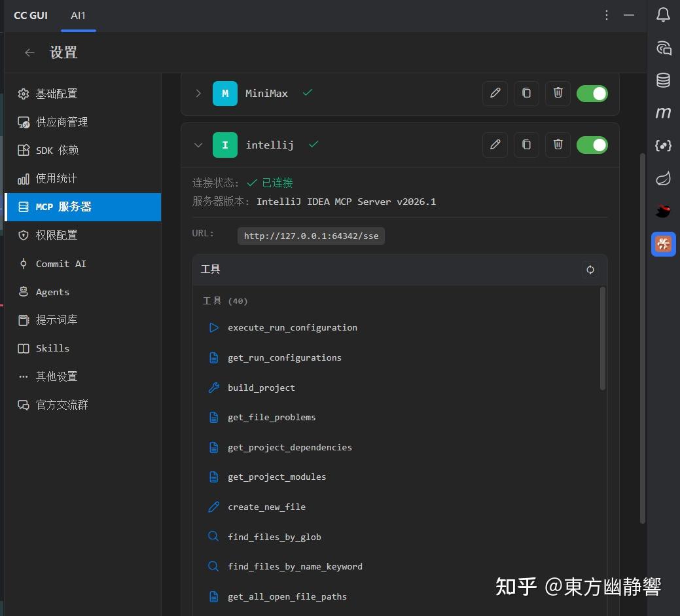Click build_project wrench icon
Image resolution: width=680 pixels, height=616 pixels.
[x=213, y=388]
